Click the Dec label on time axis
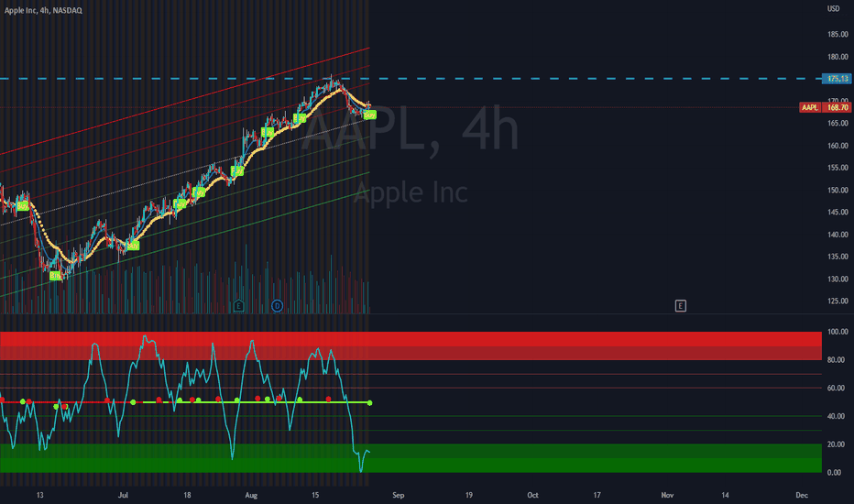Image resolution: width=854 pixels, height=504 pixels. click(x=802, y=495)
